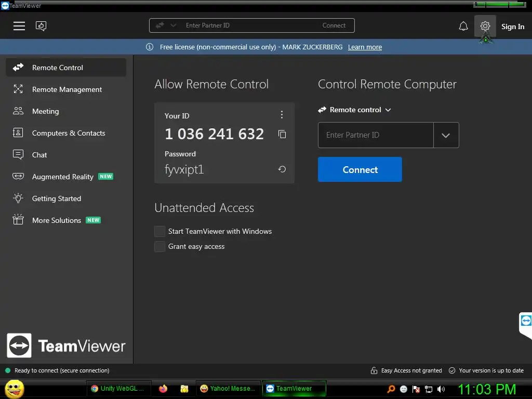Viewport: 532px width, 399px height.
Task: Click the blue Connect button
Action: [x=360, y=169]
